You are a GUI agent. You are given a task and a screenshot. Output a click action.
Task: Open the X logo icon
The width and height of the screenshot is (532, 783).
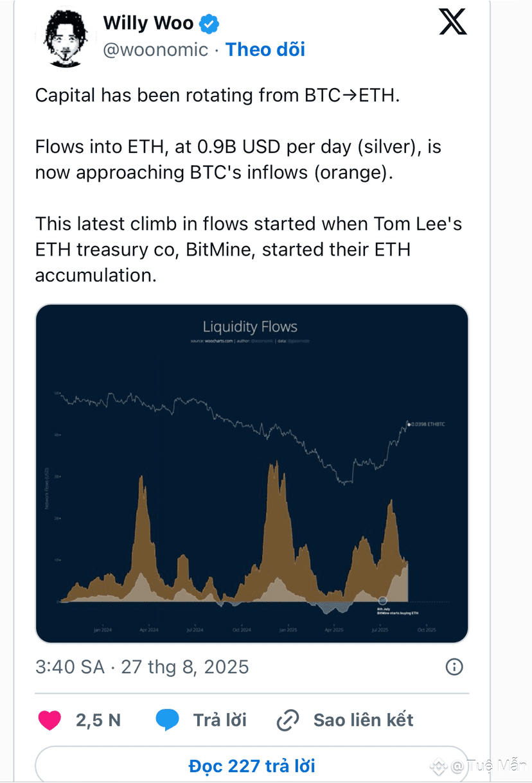(x=453, y=21)
